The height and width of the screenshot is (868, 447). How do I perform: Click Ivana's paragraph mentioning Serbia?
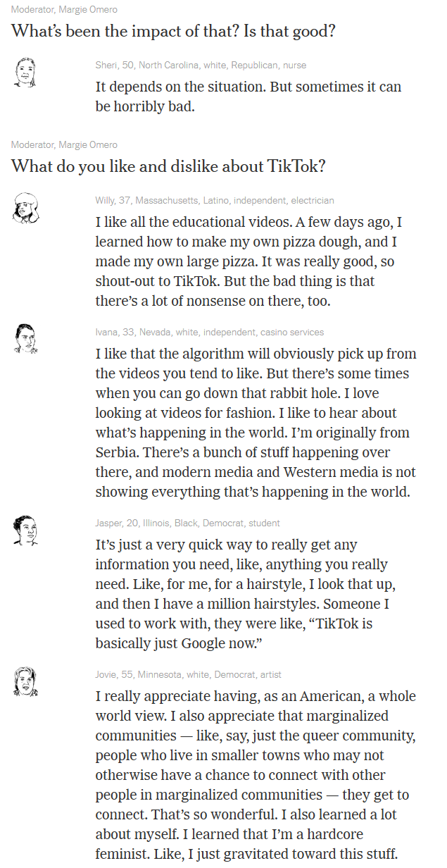(x=256, y=422)
